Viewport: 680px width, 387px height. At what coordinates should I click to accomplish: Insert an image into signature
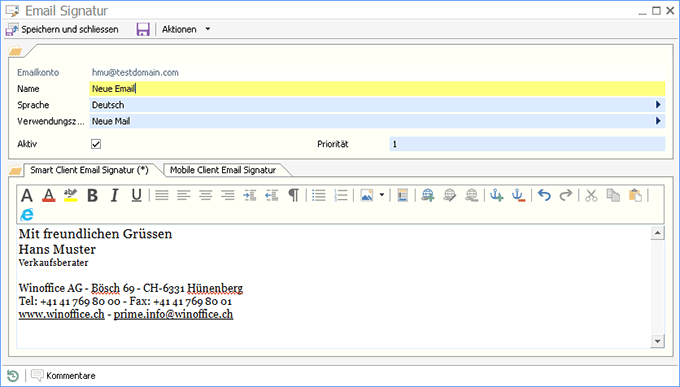coord(366,196)
